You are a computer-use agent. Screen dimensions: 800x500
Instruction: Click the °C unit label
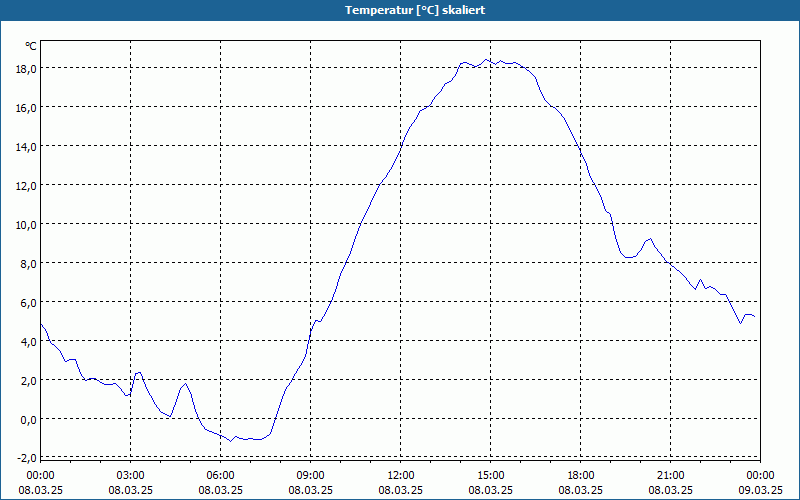click(x=31, y=46)
